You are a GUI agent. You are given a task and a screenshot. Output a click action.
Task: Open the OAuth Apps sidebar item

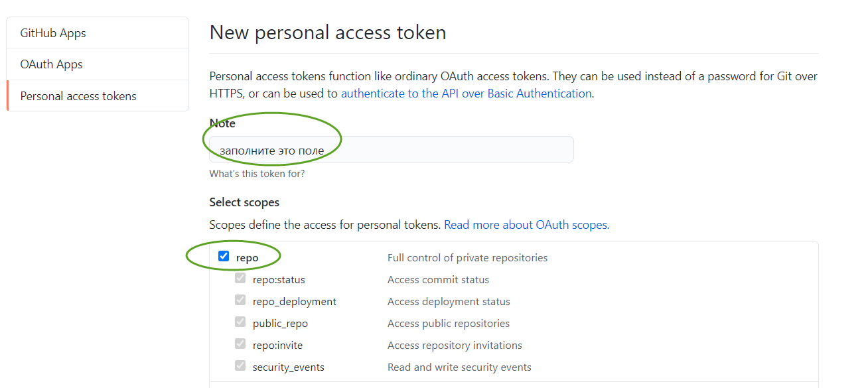coord(52,64)
